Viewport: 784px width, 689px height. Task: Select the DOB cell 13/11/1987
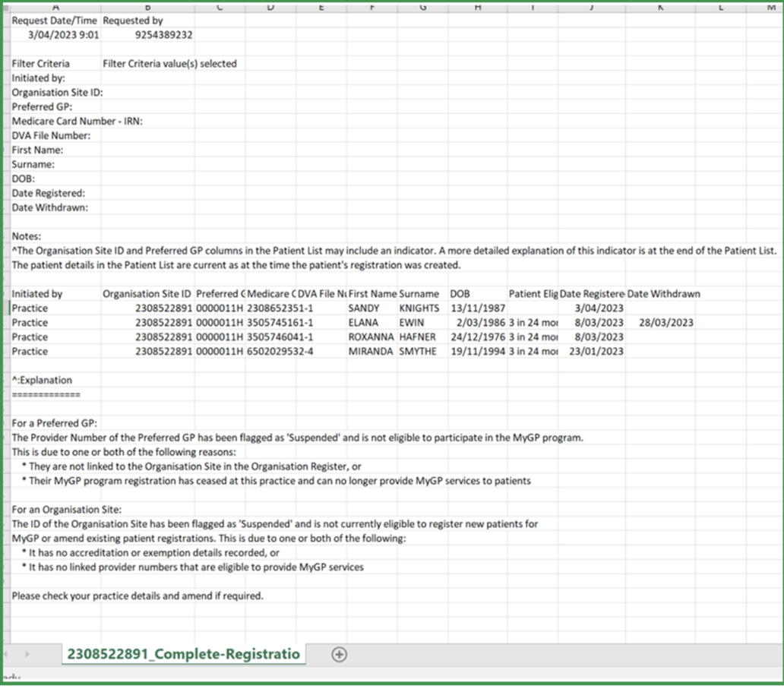click(477, 308)
